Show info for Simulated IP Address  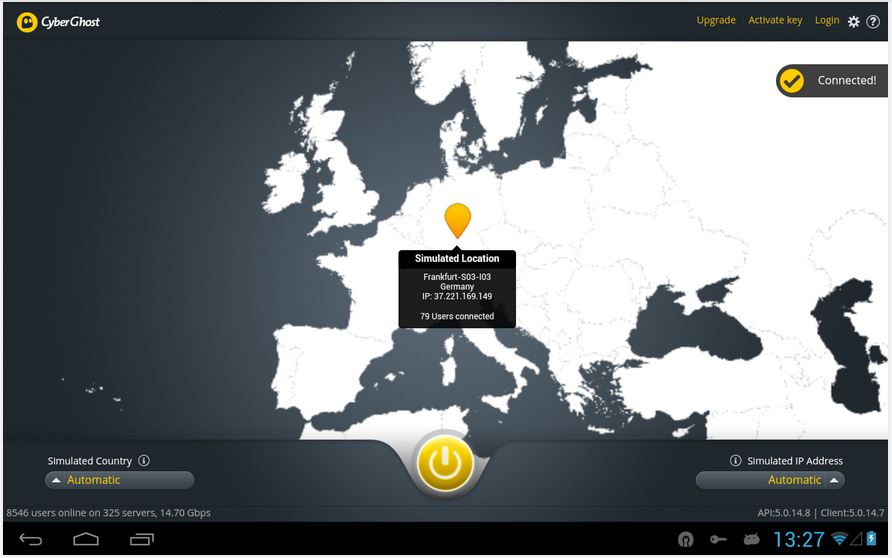[x=735, y=460]
